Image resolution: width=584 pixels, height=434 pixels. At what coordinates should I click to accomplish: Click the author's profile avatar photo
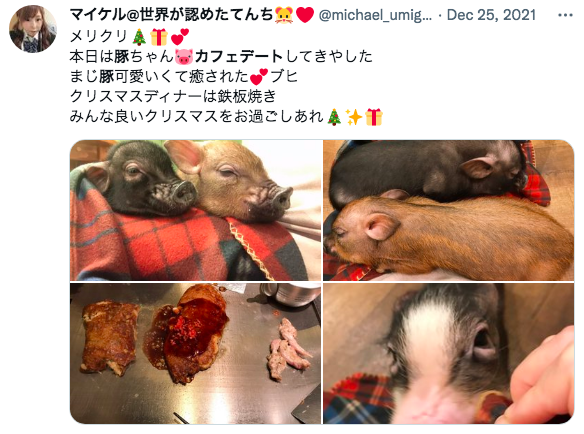point(32,29)
